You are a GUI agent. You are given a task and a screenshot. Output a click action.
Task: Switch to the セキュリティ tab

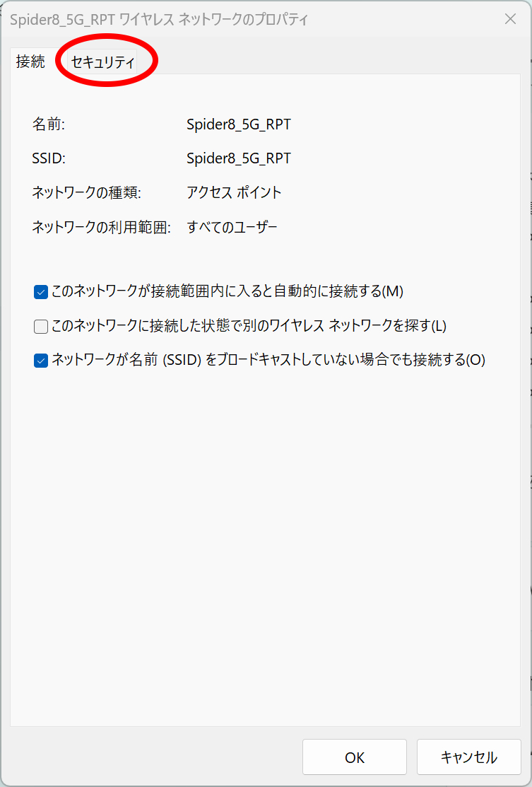pyautogui.click(x=102, y=62)
